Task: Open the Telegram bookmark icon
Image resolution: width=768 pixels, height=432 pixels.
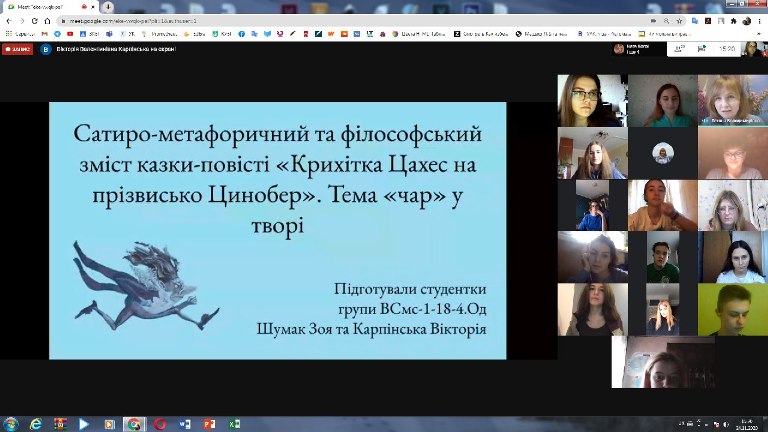Action: click(x=57, y=34)
